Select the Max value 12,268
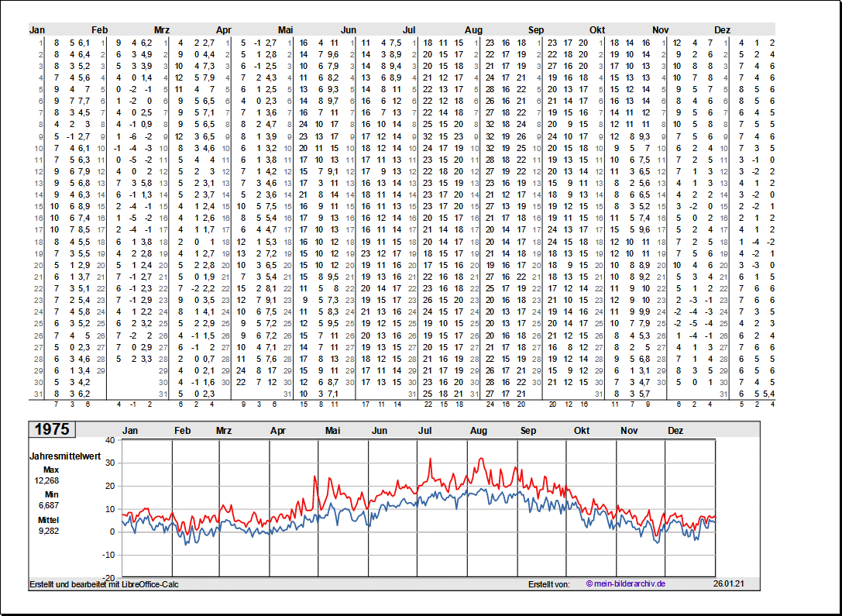Image resolution: width=842 pixels, height=616 pixels. tap(46, 480)
